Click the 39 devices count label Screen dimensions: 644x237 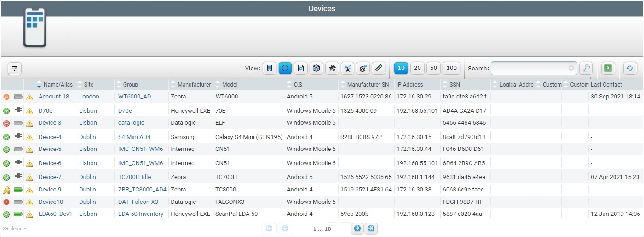coord(15,229)
